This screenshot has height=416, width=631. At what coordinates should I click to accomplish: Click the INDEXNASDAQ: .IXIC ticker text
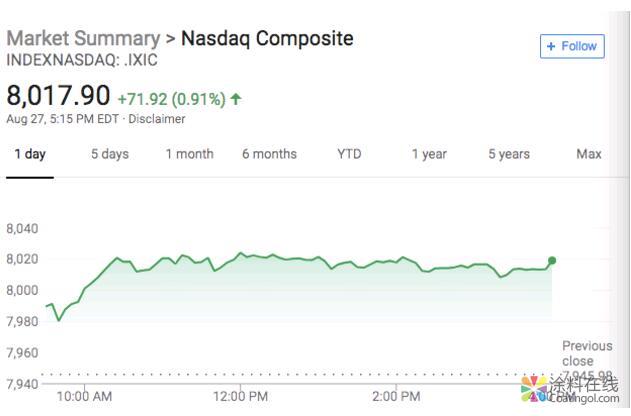pyautogui.click(x=82, y=60)
